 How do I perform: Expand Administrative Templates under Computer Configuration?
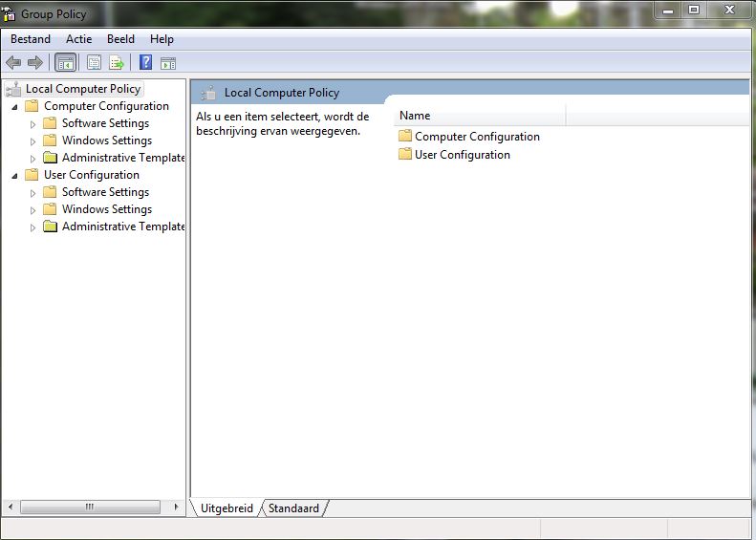[x=32, y=159]
